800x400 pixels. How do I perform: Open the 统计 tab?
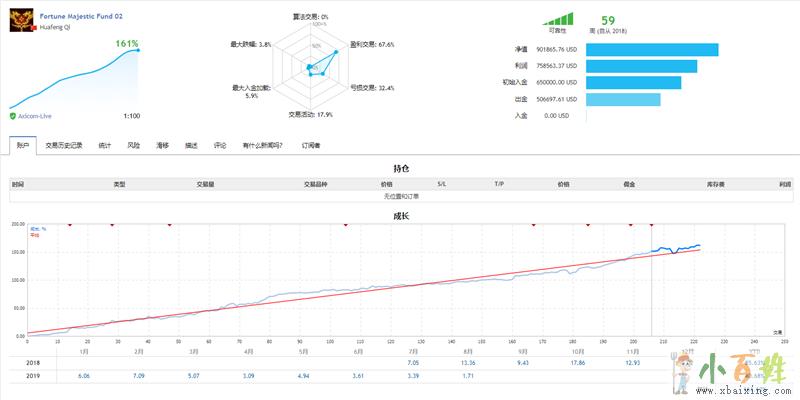click(105, 145)
